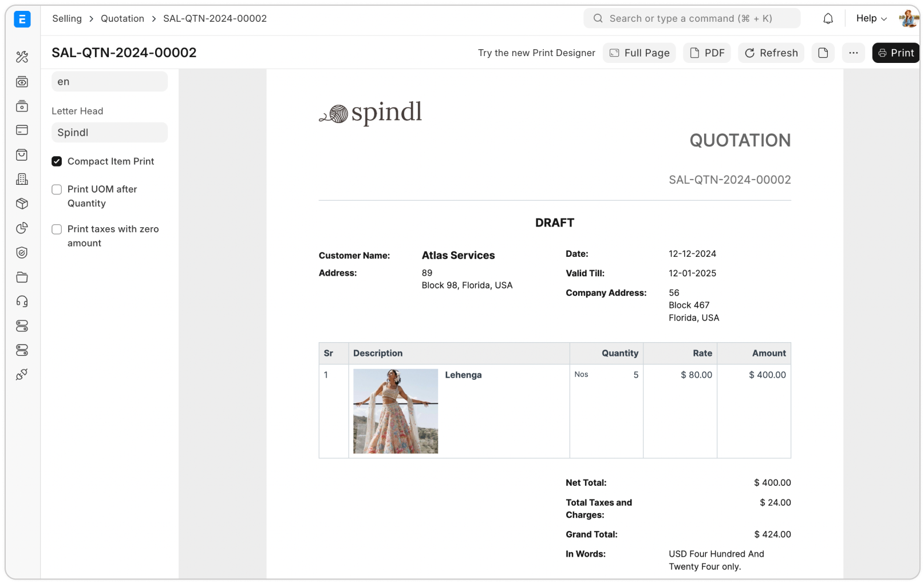
Task: Open the notification bell
Action: point(828,18)
